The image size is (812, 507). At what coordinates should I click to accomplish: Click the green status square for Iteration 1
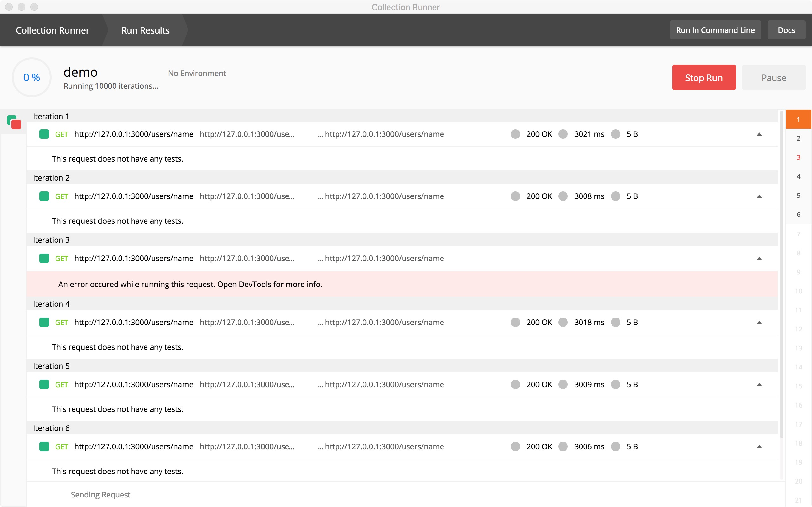pyautogui.click(x=44, y=134)
